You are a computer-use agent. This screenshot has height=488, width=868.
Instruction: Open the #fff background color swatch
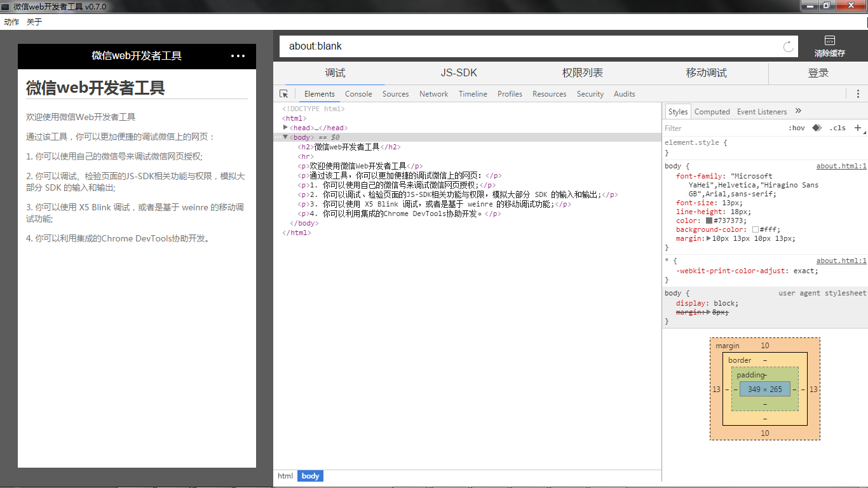(755, 229)
